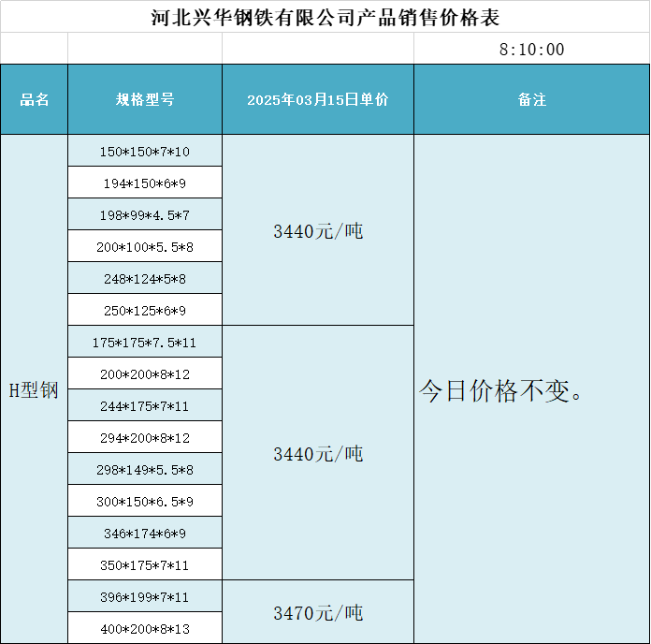The width and height of the screenshot is (651, 644).
Task: Click the 规格型号 column header
Action: click(x=145, y=100)
